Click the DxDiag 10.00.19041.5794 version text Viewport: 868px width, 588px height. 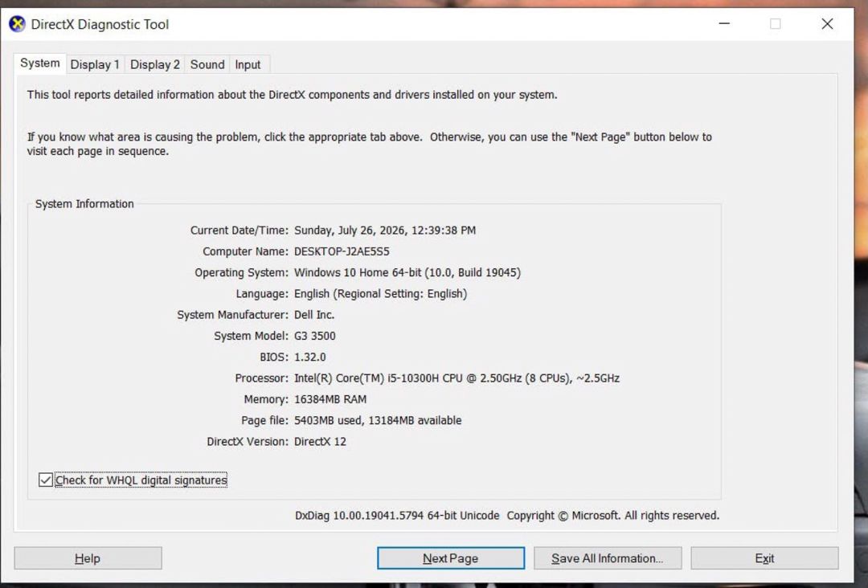point(397,516)
